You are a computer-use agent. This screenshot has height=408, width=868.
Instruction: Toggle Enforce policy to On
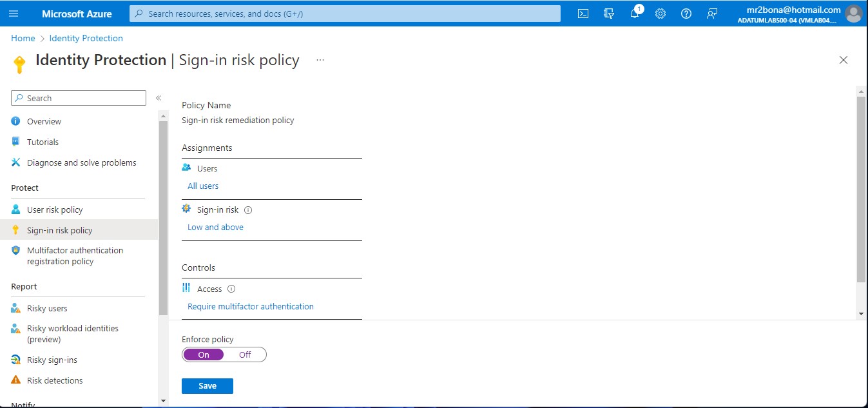point(203,355)
